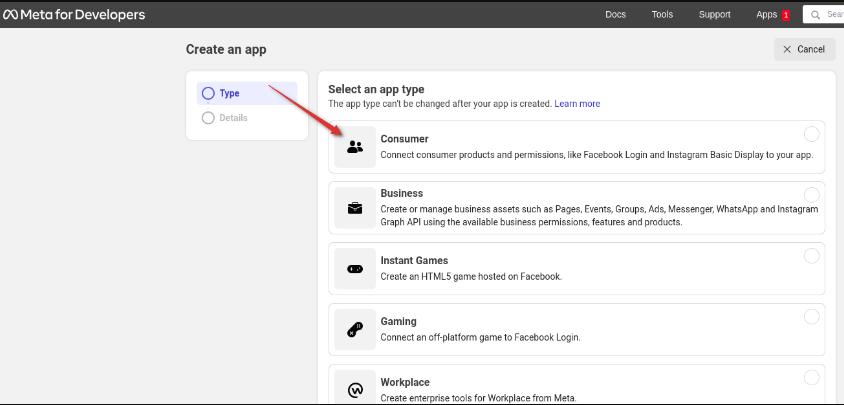The width and height of the screenshot is (844, 405).
Task: Click the search input field
Action: 824,15
